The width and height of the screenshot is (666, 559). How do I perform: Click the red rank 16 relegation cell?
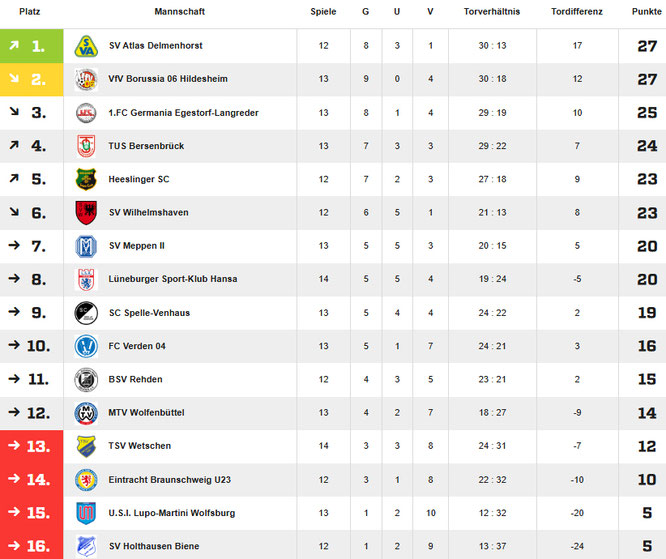click(32, 546)
